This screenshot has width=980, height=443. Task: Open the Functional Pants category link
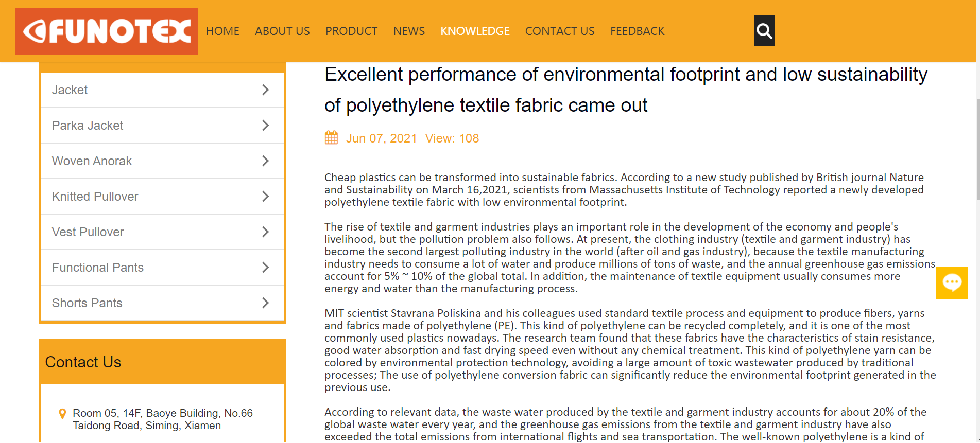[x=97, y=268]
